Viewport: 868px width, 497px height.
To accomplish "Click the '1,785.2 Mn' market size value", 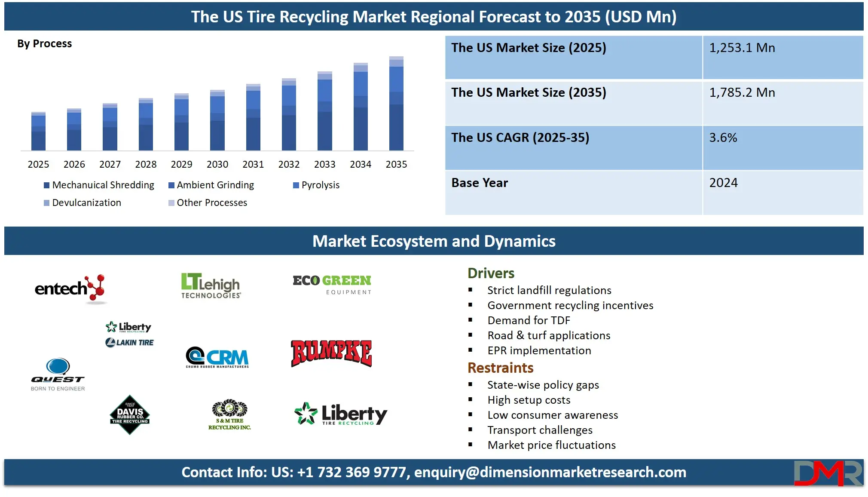I will click(742, 92).
